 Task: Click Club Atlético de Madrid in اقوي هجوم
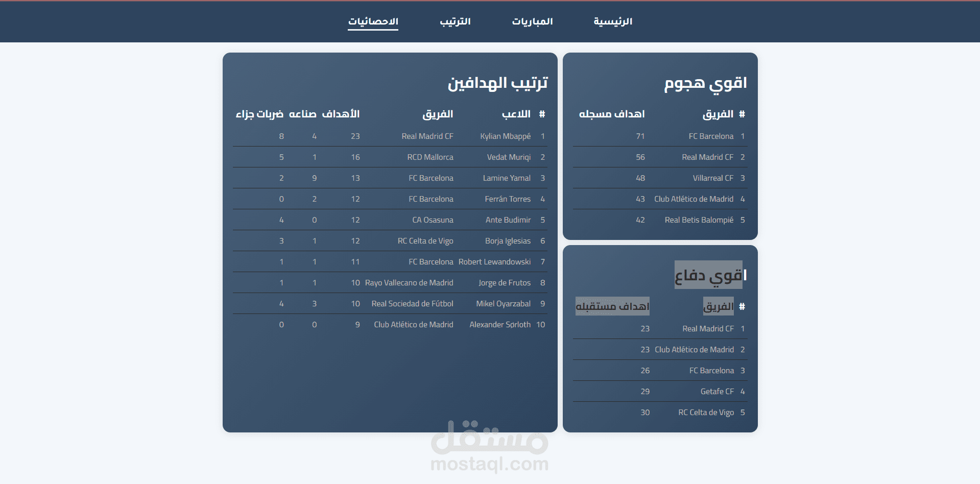(x=694, y=199)
